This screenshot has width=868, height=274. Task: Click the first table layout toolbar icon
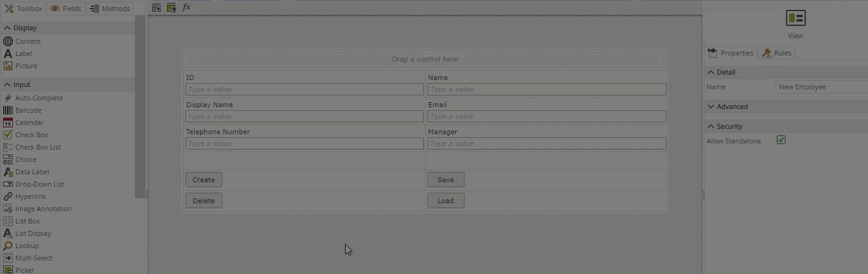156,7
